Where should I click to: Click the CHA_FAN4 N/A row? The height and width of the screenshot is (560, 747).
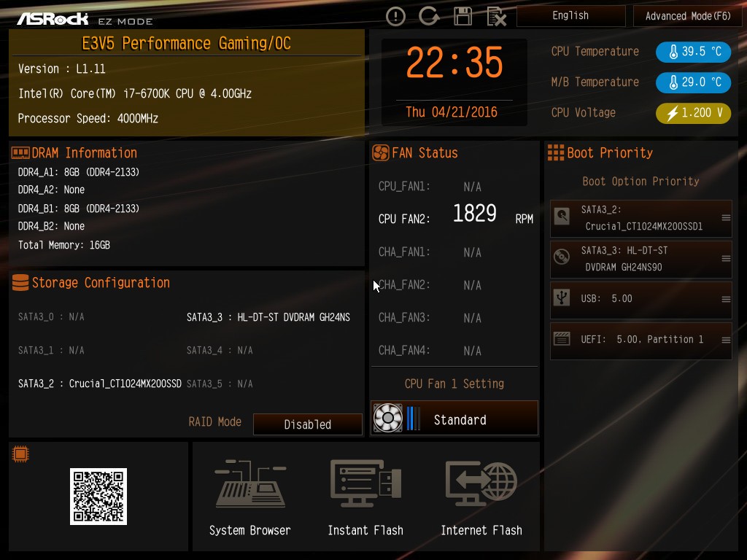pos(430,351)
